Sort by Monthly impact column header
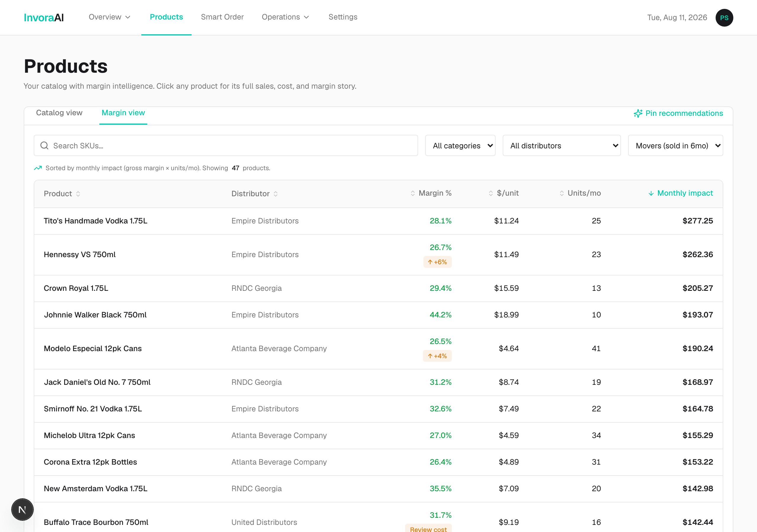 click(681, 194)
